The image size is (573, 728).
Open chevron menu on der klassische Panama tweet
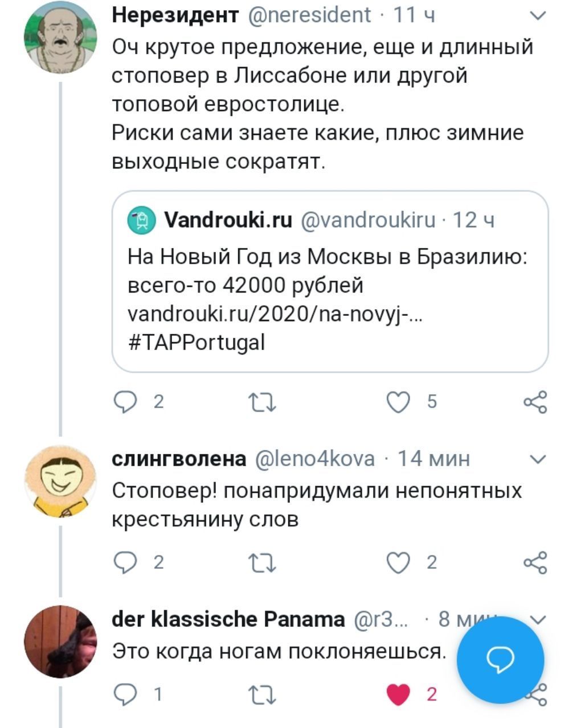tap(538, 619)
